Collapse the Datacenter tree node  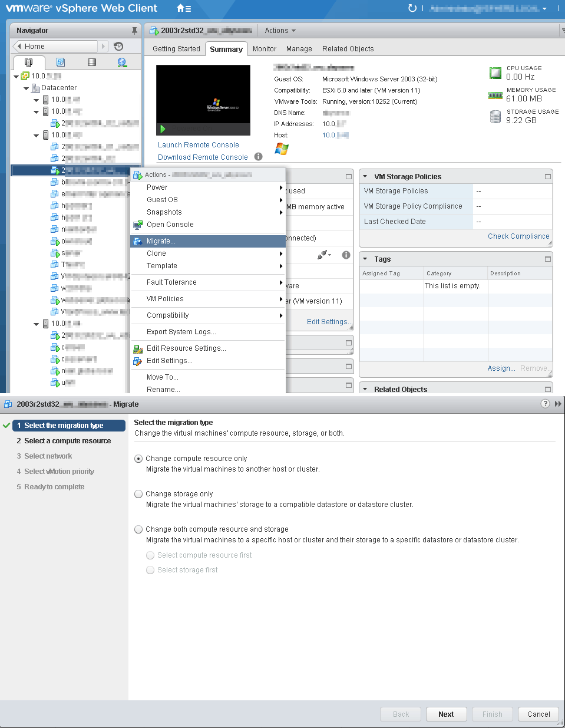(26, 88)
